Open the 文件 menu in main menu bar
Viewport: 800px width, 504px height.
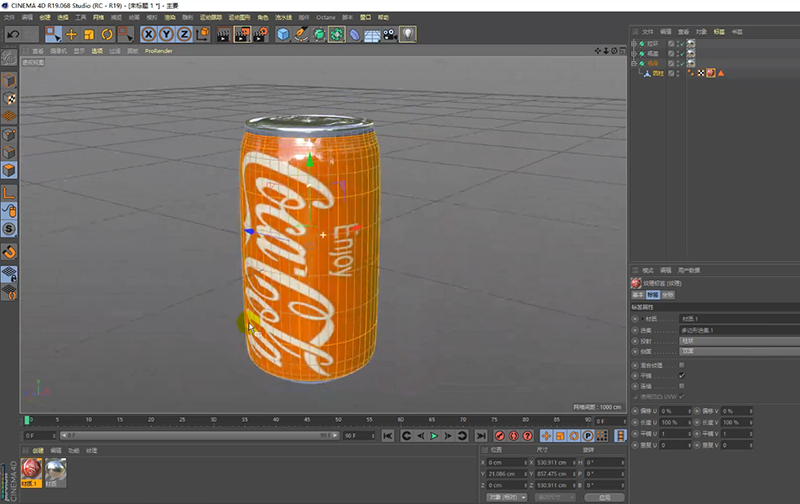(x=9, y=17)
